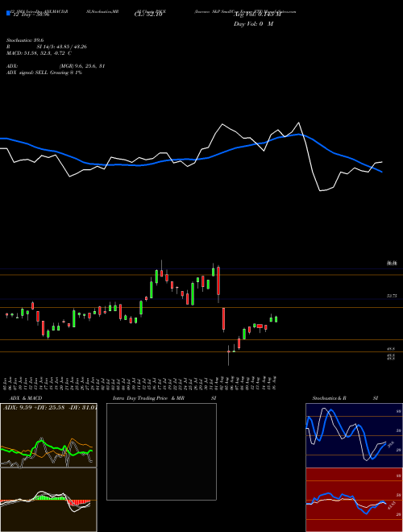Open the red RSI chart panel
Viewport: 403px width, 532px height.
tap(354, 500)
